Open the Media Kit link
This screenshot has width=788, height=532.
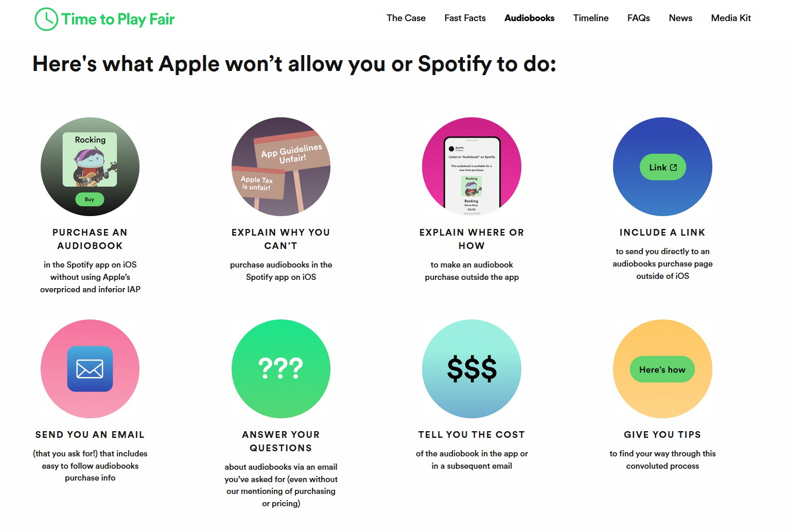731,18
